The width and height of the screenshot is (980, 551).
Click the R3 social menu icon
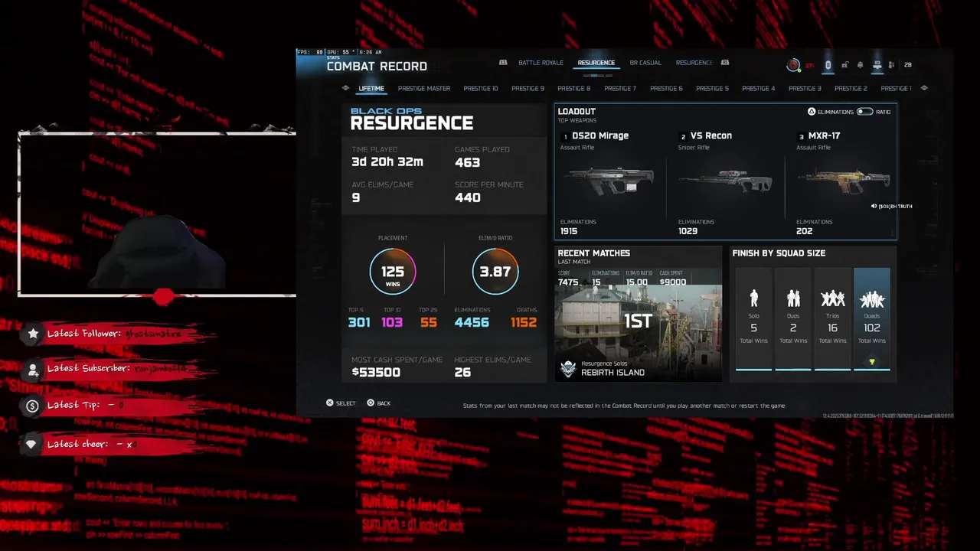coord(877,65)
